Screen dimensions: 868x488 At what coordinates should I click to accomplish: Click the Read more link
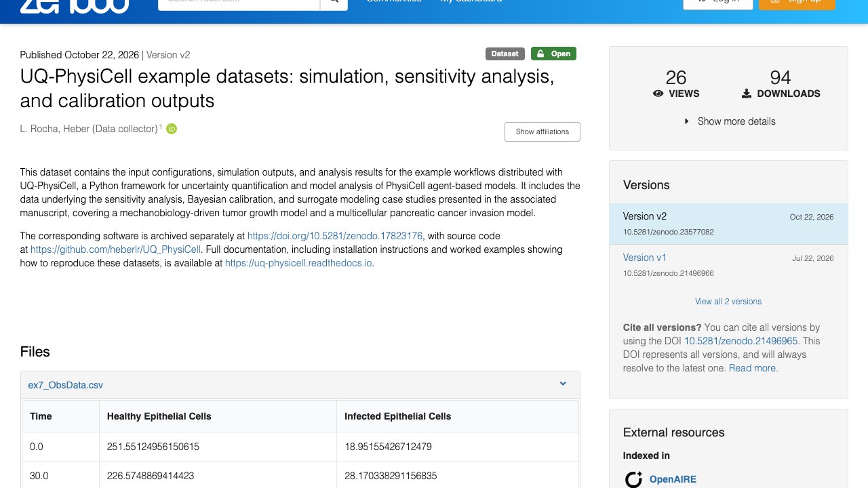pyautogui.click(x=753, y=368)
